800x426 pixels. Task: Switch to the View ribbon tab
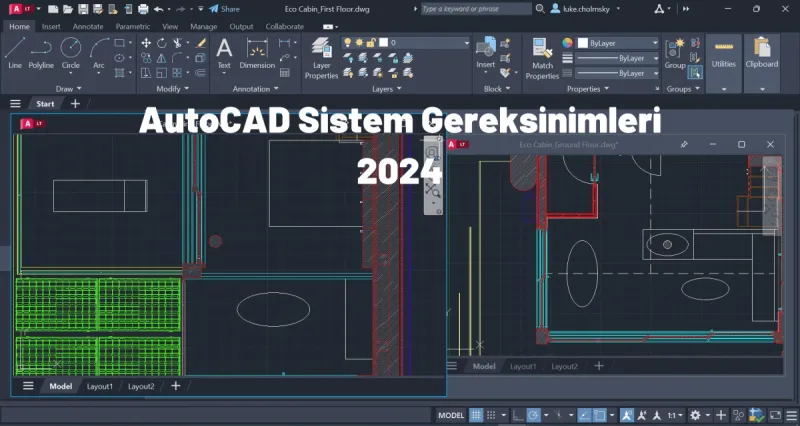pyautogui.click(x=170, y=27)
